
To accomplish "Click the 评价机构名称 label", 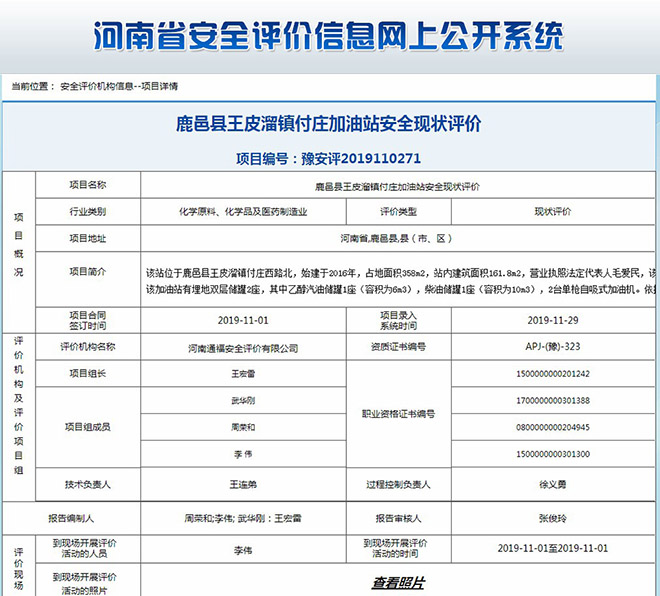I will pyautogui.click(x=88, y=346).
